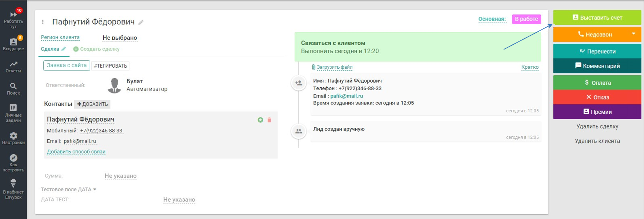This screenshot has width=644, height=219.
Task: Click contact card name Пафнутий Фёдорович
Action: pyautogui.click(x=81, y=119)
